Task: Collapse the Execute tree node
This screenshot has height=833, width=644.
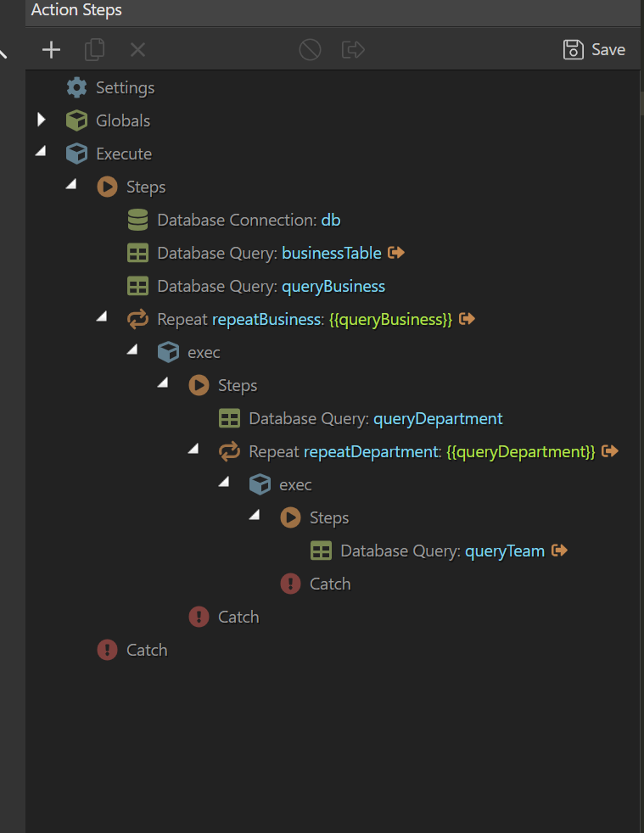Action: 41,153
